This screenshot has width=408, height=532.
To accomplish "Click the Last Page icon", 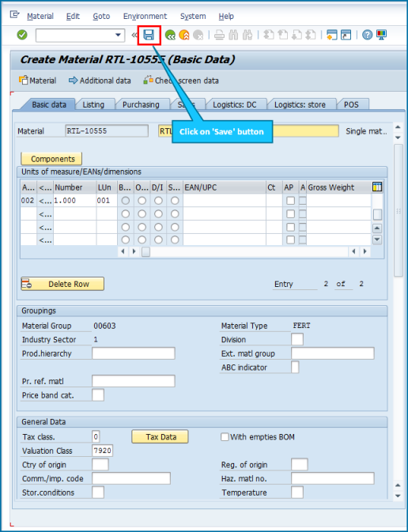I will coord(310,35).
